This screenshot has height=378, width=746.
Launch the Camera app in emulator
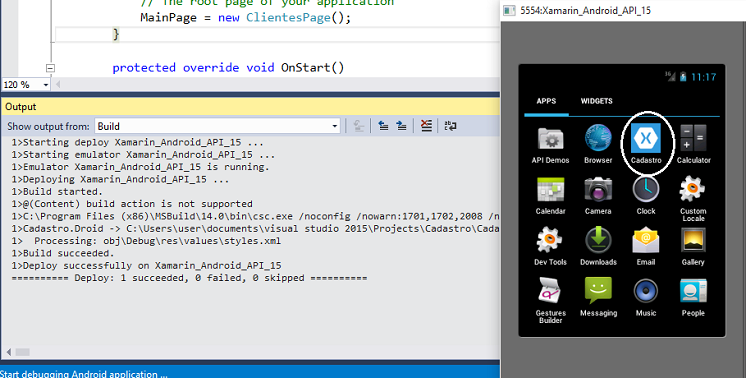598,195
